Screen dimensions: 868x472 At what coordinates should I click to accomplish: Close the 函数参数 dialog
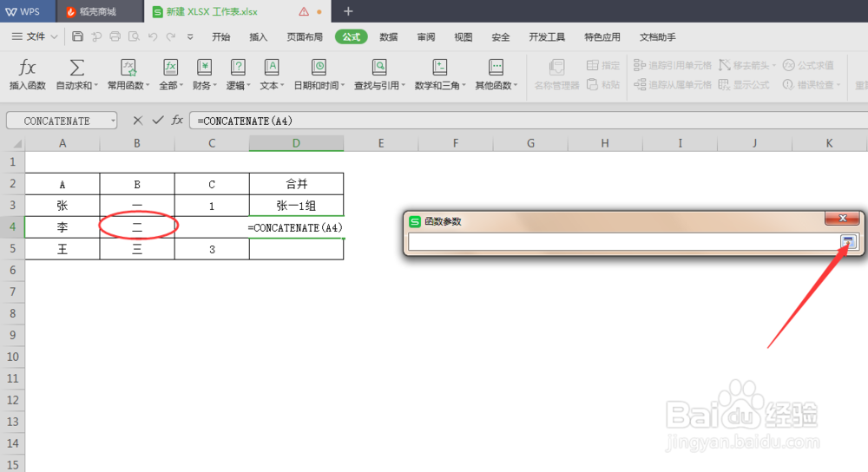point(843,219)
